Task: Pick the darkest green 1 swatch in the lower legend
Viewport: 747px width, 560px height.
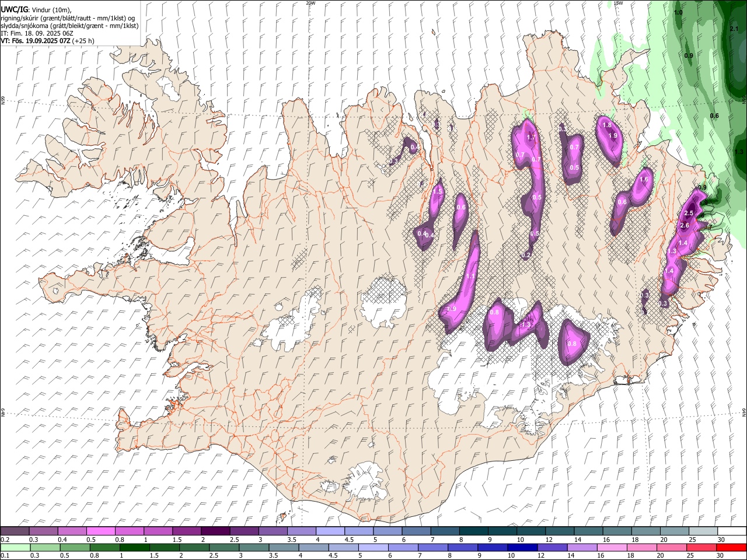Action: 134,548
